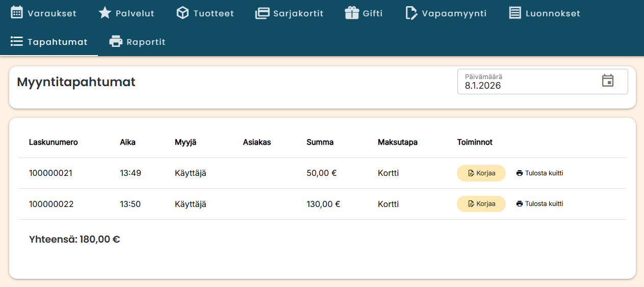Switch to the Tapahtumat tab
Screen dimensions: 644x287
click(49, 42)
